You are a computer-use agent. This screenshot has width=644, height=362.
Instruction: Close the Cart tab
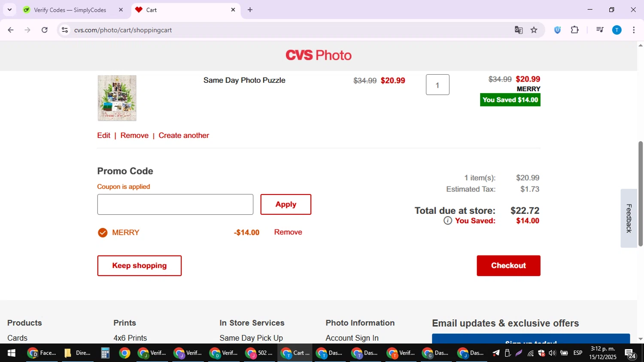[x=233, y=10]
